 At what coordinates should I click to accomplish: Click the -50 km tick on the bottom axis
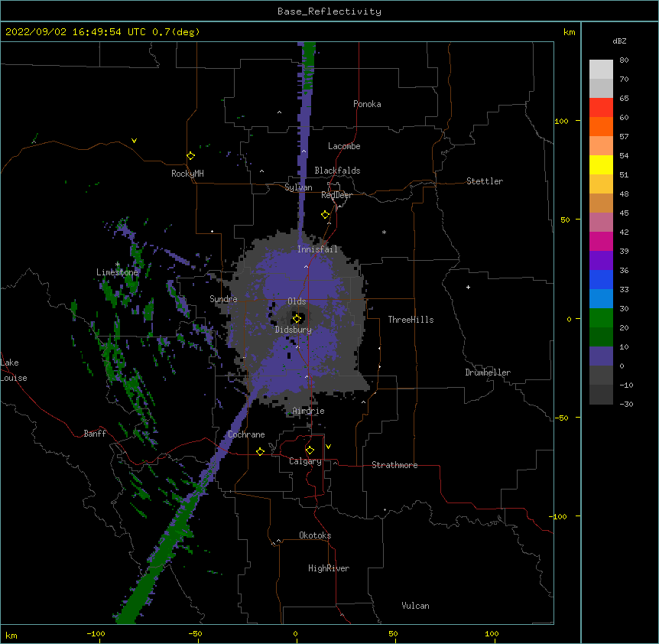pos(195,633)
